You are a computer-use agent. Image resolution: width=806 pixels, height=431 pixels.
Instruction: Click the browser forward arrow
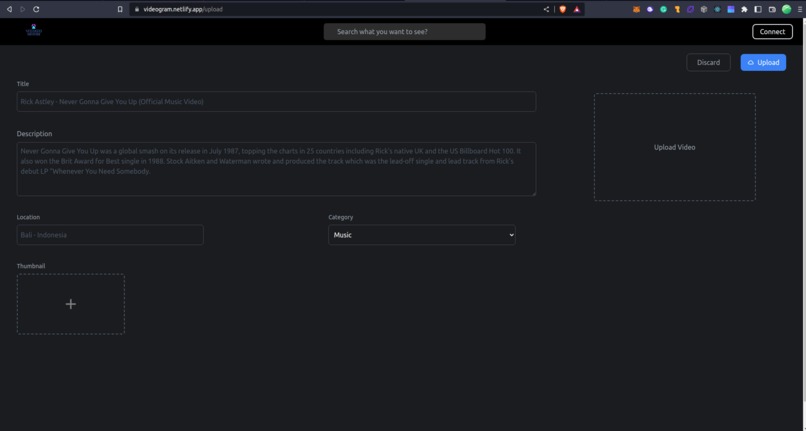tap(22, 9)
